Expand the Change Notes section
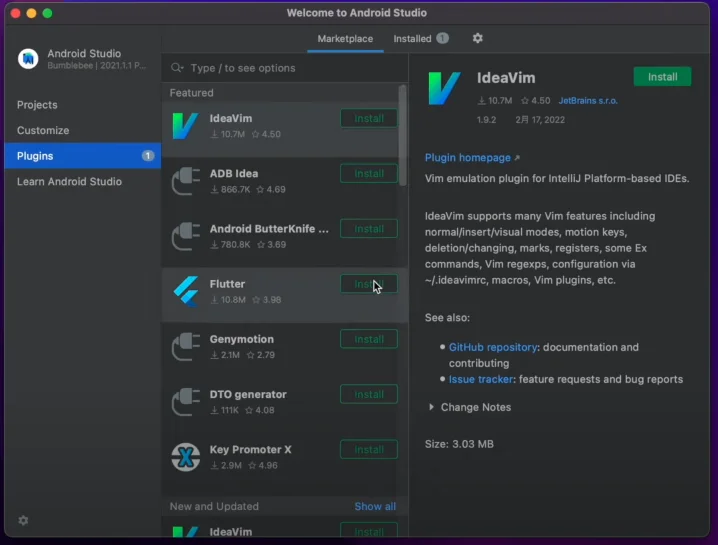The width and height of the screenshot is (718, 545). tap(431, 407)
